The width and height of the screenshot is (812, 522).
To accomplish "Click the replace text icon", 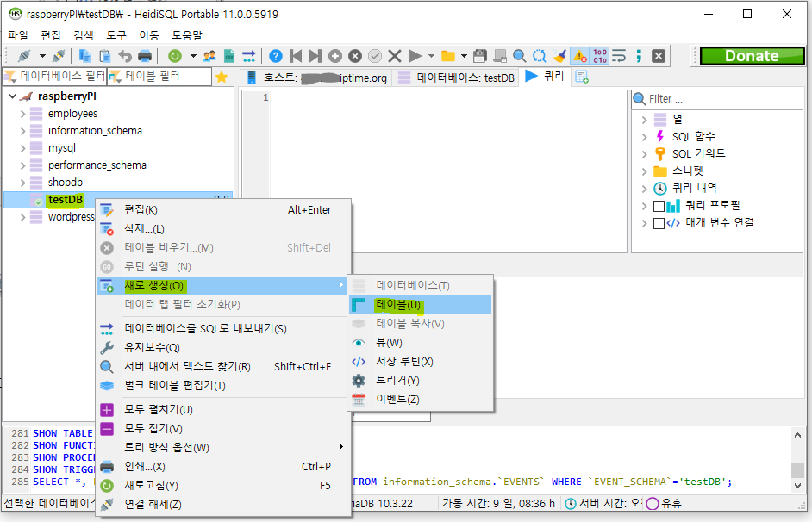I will pos(539,56).
